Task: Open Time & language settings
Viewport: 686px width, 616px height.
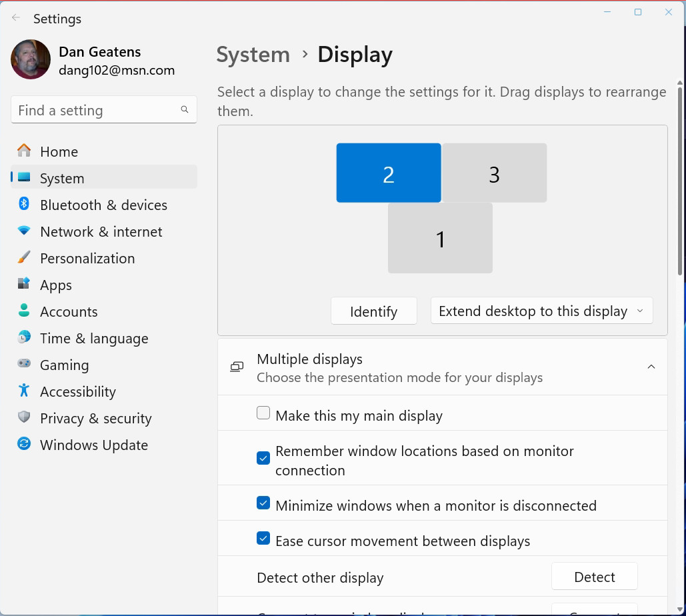Action: 94,339
